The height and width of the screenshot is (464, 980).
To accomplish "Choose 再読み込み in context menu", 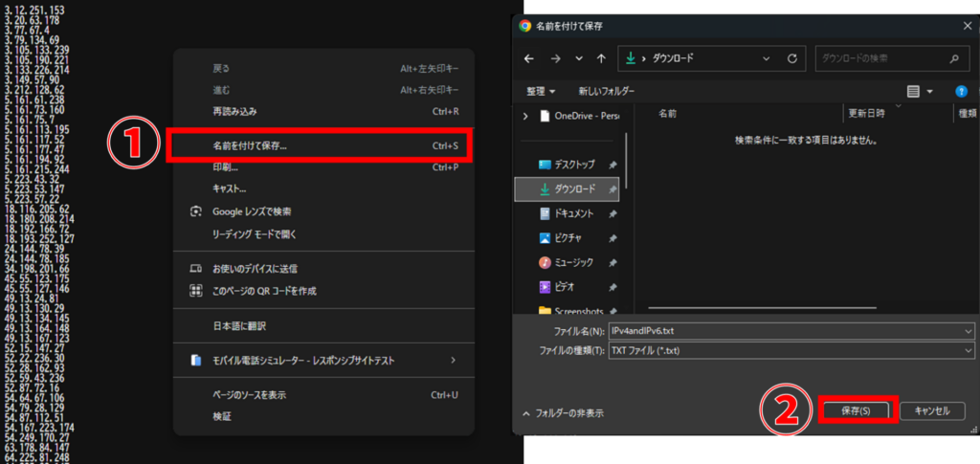I will [x=323, y=112].
